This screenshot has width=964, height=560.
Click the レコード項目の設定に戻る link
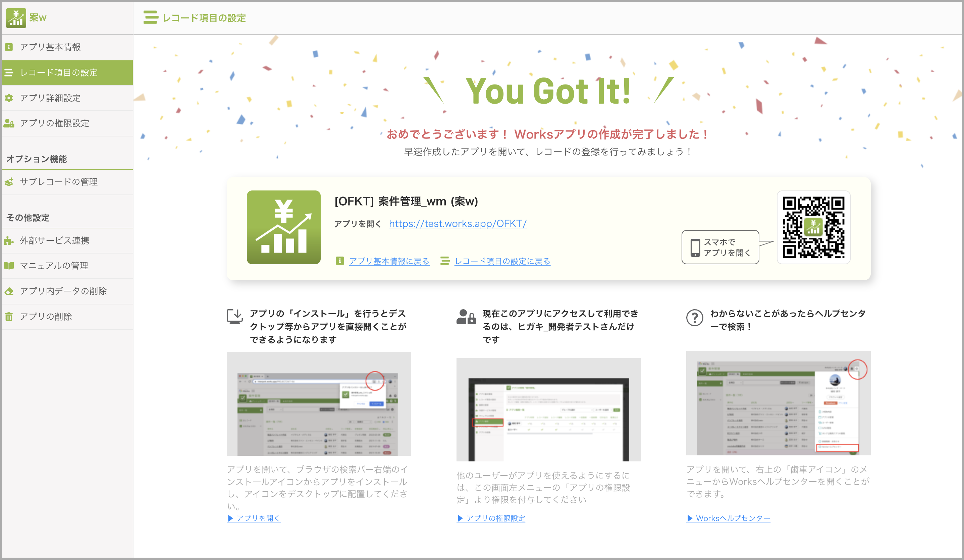(502, 261)
